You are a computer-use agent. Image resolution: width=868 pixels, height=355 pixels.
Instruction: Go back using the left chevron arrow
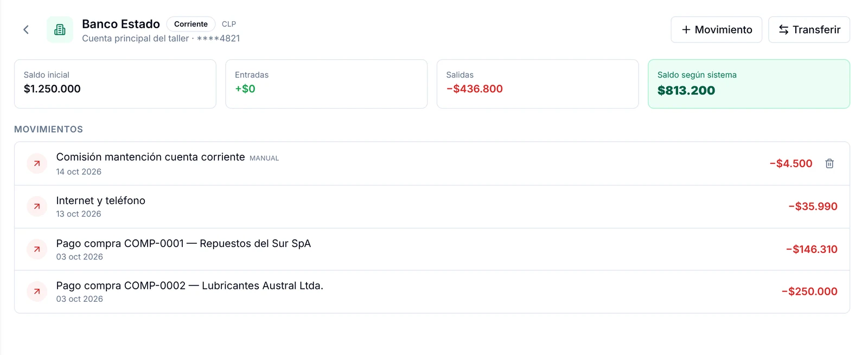[x=26, y=30]
